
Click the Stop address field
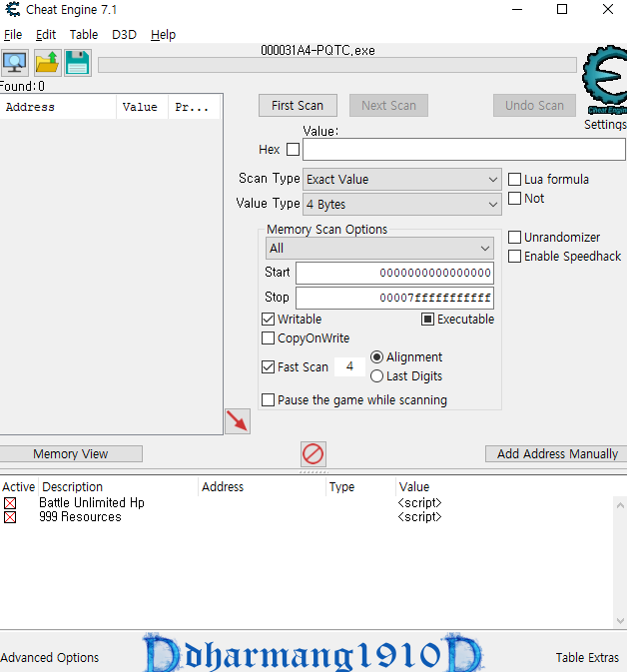(394, 298)
